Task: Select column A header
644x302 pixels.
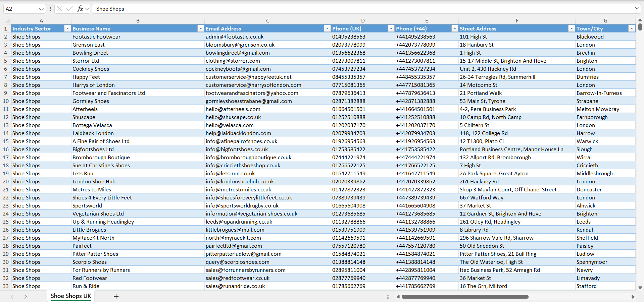Action: tap(41, 21)
